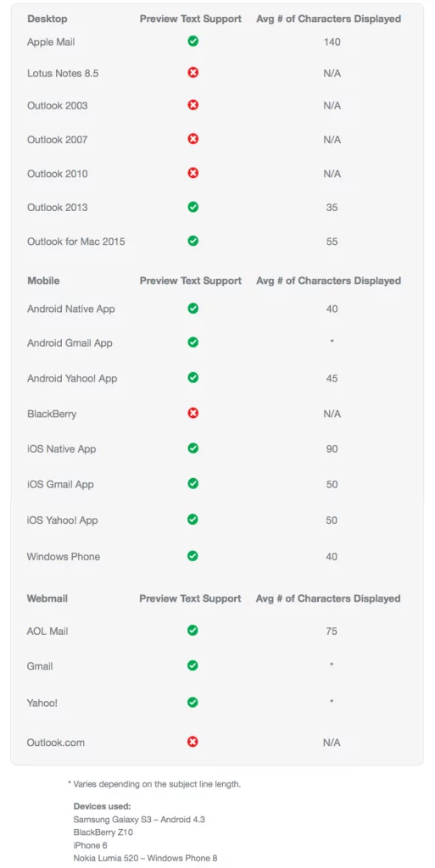Viewport: 435px width, 868px height.
Task: Click the green check for Windows Phone
Action: (192, 556)
